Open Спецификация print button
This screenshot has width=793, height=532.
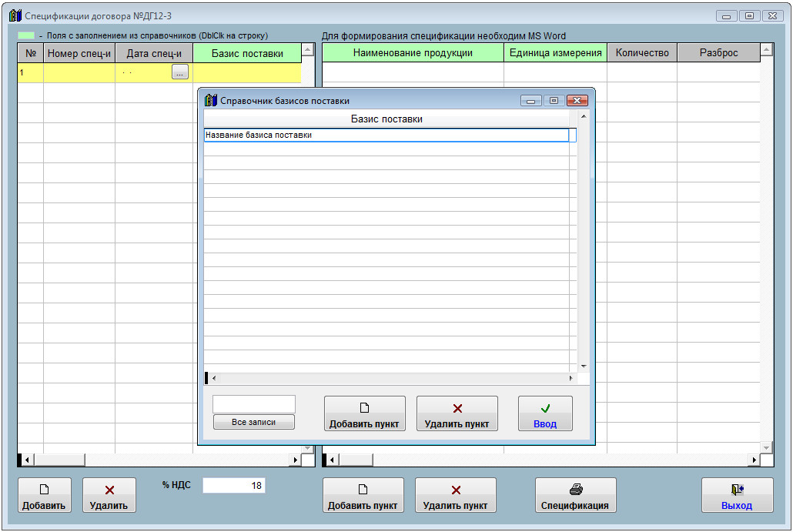pos(576,495)
